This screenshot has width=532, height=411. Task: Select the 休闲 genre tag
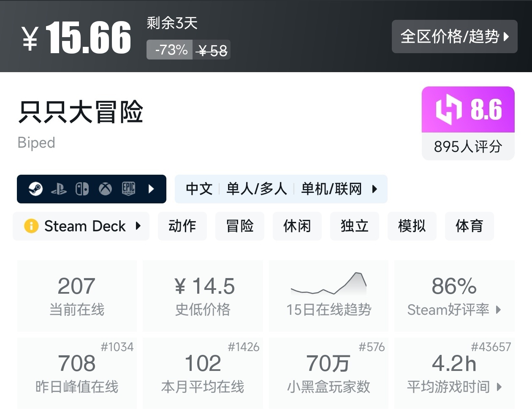(x=297, y=226)
